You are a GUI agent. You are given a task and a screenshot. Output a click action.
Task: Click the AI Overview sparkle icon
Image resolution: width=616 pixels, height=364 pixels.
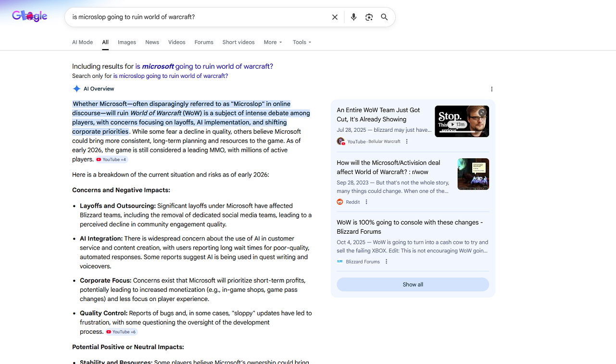pos(76,89)
